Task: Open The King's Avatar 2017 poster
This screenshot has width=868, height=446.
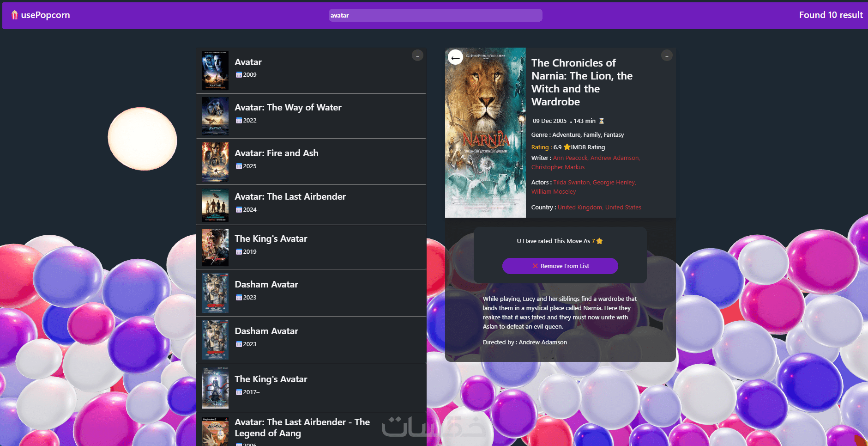Action: point(215,388)
